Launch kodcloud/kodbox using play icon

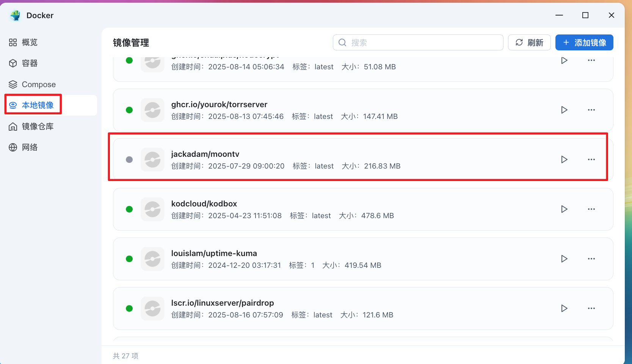pyautogui.click(x=564, y=209)
